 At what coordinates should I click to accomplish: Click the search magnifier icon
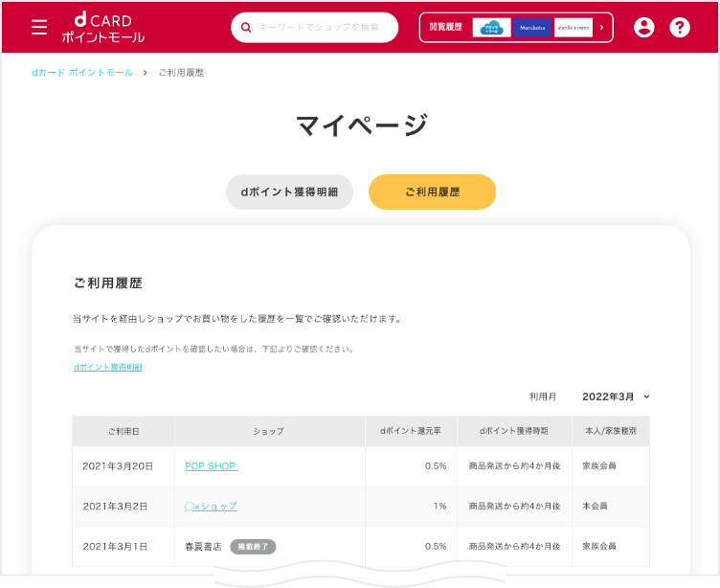pos(246,28)
